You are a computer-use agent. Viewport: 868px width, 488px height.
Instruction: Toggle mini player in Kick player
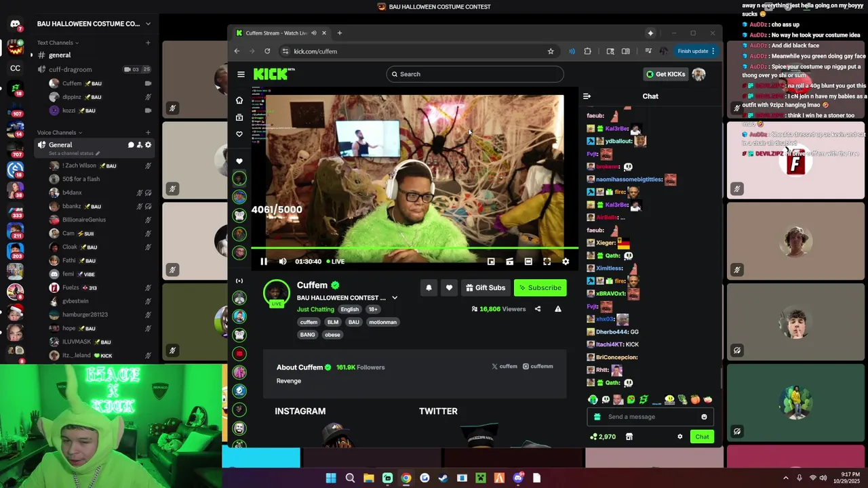pos(491,262)
